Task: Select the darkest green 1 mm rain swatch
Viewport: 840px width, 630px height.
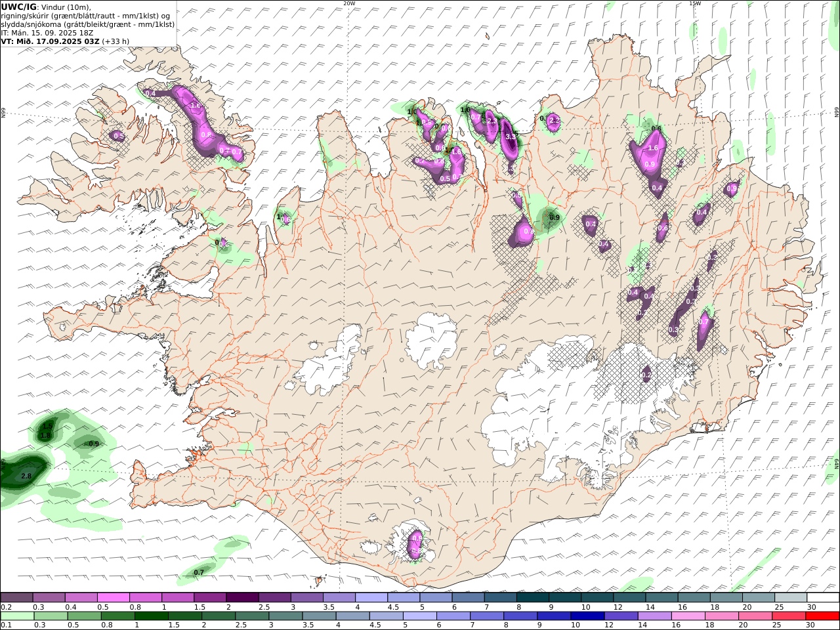Action: [151, 616]
